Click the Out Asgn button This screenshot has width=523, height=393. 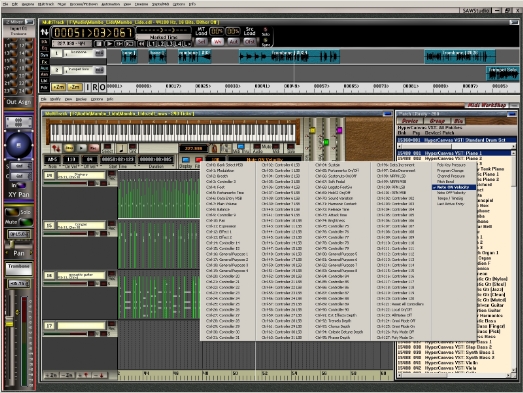point(19,102)
